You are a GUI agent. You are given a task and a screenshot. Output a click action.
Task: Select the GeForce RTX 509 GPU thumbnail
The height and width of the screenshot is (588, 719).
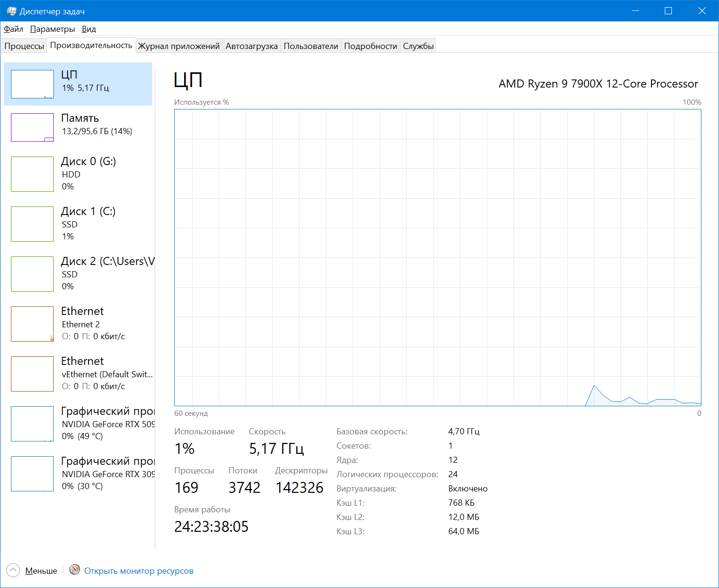pos(32,424)
